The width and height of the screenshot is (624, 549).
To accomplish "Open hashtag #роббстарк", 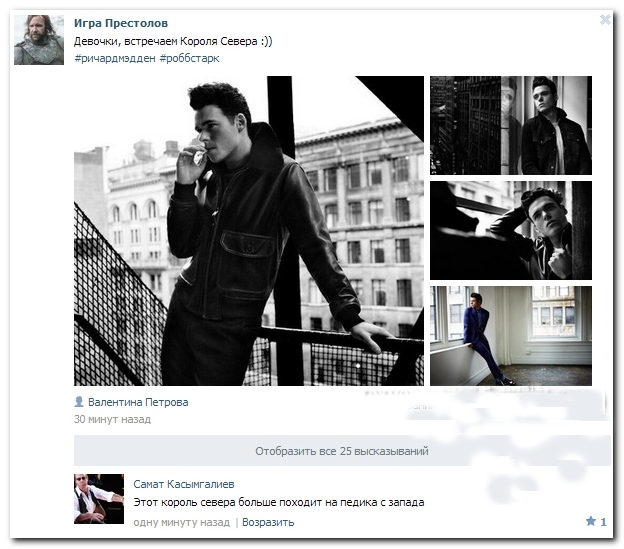I will [189, 58].
